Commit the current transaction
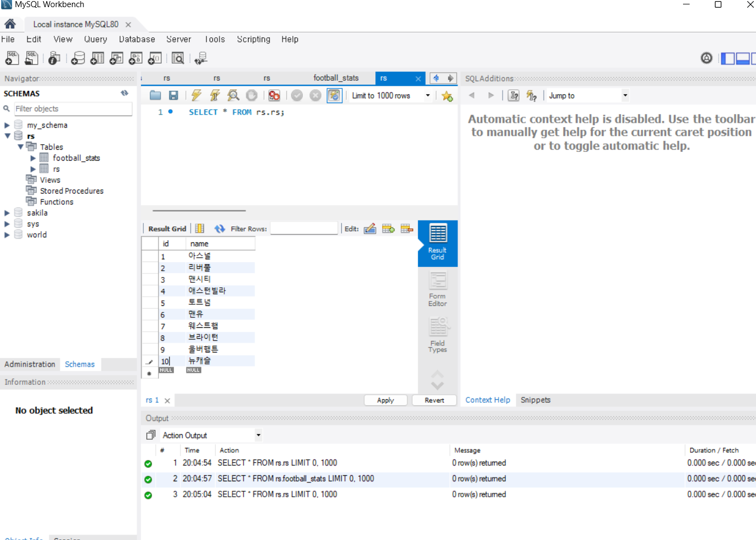The image size is (756, 540). click(x=297, y=95)
